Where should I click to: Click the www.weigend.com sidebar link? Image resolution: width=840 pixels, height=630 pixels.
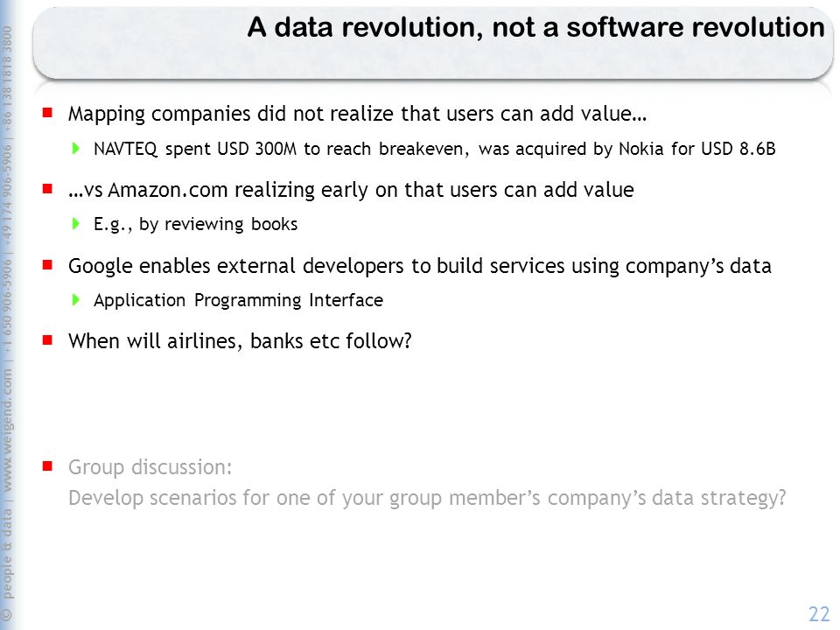7,430
